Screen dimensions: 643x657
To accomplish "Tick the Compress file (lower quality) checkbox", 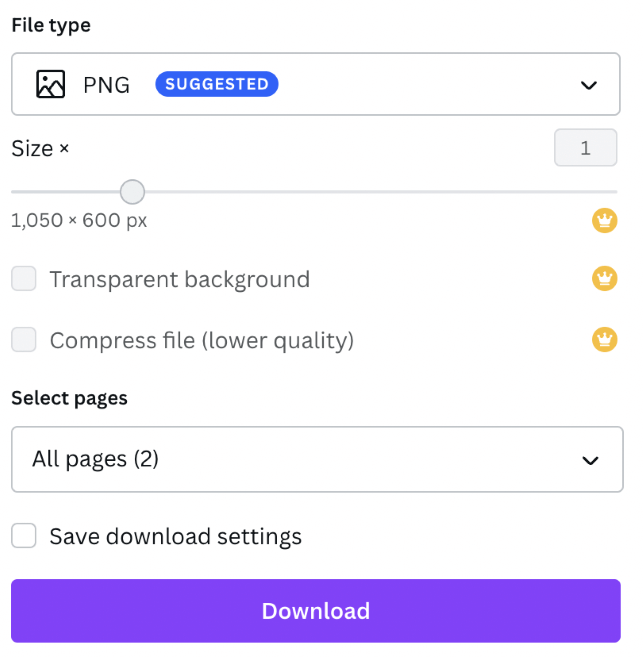I will coord(24,339).
